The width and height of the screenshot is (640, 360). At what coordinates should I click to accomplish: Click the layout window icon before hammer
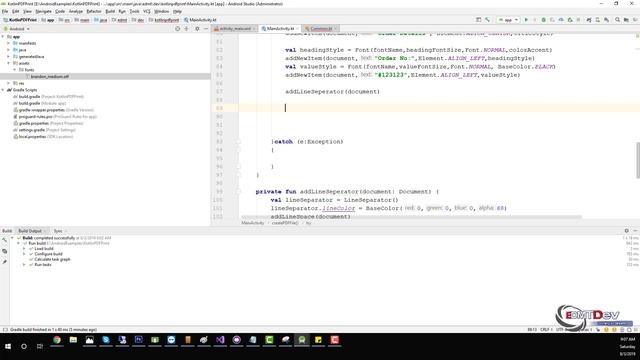[478, 20]
